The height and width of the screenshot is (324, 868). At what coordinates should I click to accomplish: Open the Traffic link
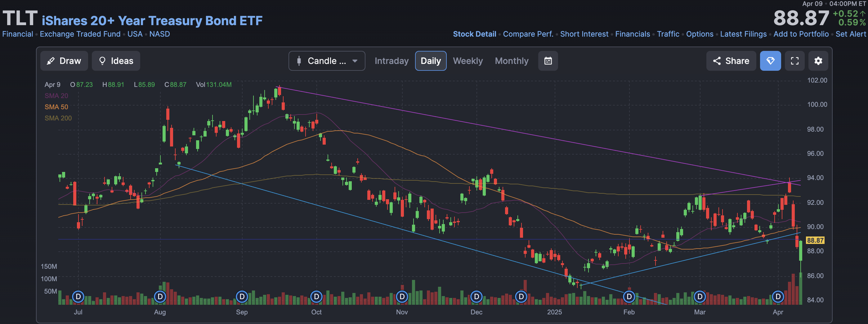pyautogui.click(x=668, y=34)
